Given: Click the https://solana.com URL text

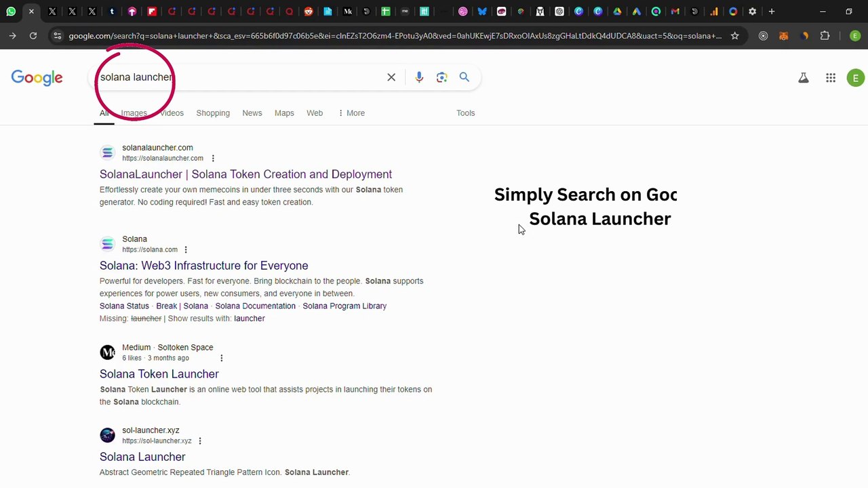Looking at the screenshot, I should [150, 249].
